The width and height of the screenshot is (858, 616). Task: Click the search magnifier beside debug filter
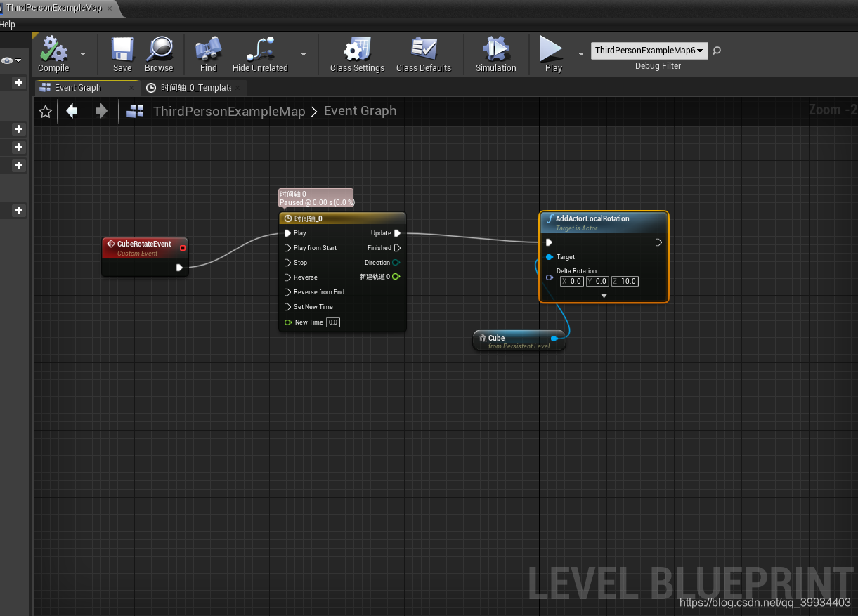click(717, 51)
